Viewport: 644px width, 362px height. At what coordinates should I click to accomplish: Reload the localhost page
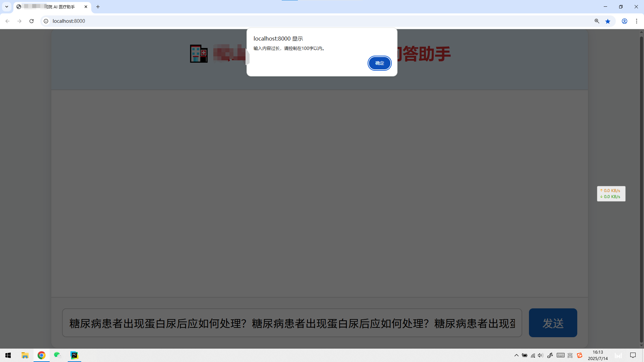click(x=32, y=21)
